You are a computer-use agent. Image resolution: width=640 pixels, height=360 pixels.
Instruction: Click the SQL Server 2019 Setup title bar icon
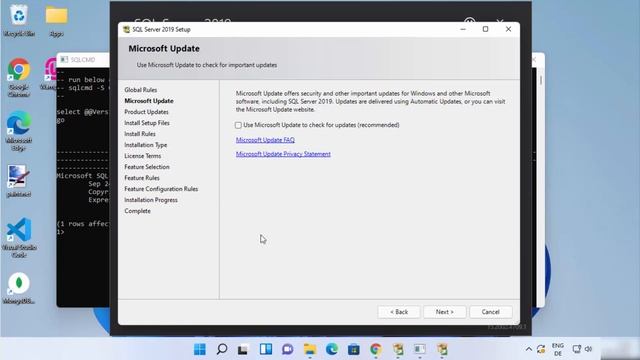click(x=127, y=29)
